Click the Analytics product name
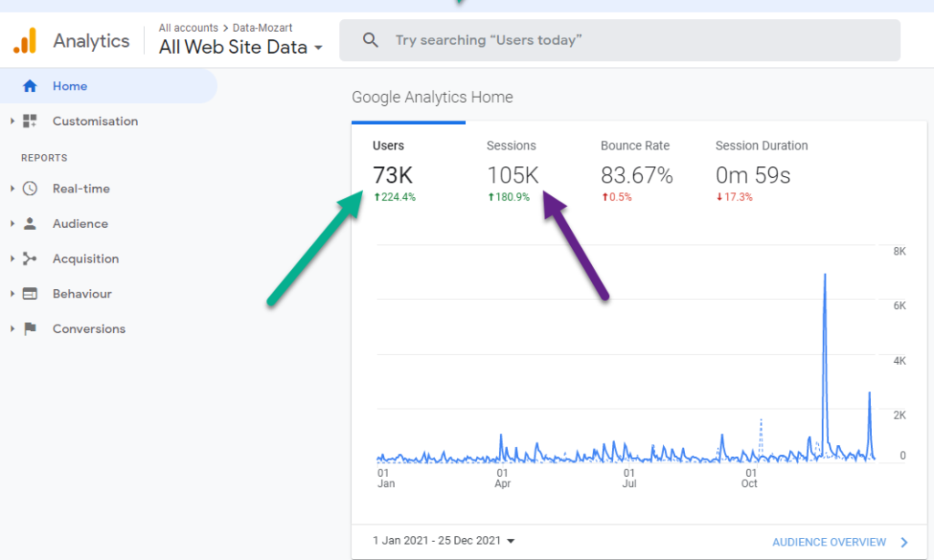 [91, 40]
